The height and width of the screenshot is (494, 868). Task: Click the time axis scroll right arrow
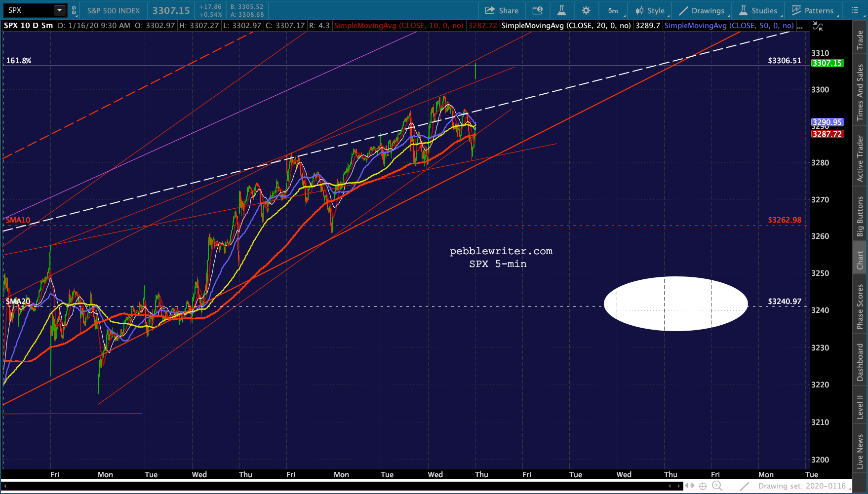(679, 486)
